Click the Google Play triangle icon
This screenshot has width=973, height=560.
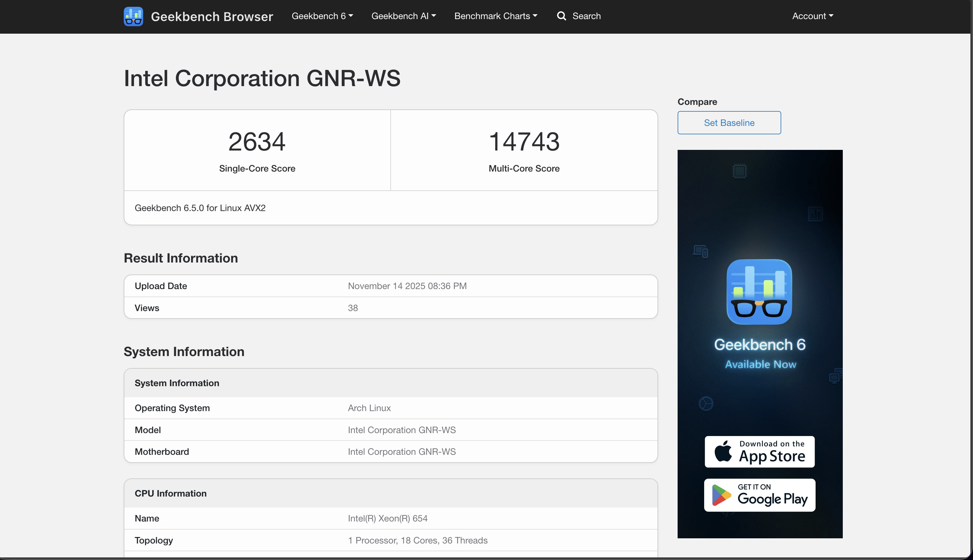coord(721,495)
